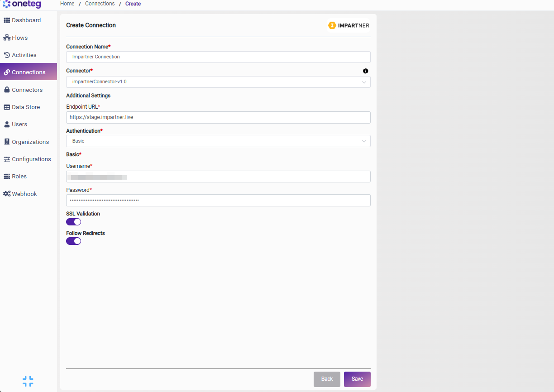Toggle the SSL Validation switch

(73, 222)
